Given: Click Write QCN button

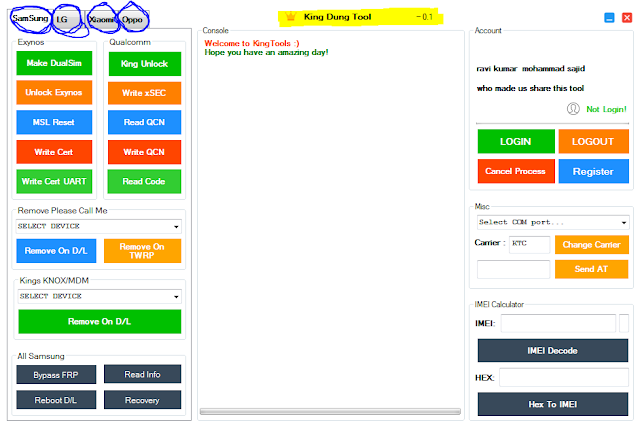Looking at the screenshot, I should tap(144, 152).
